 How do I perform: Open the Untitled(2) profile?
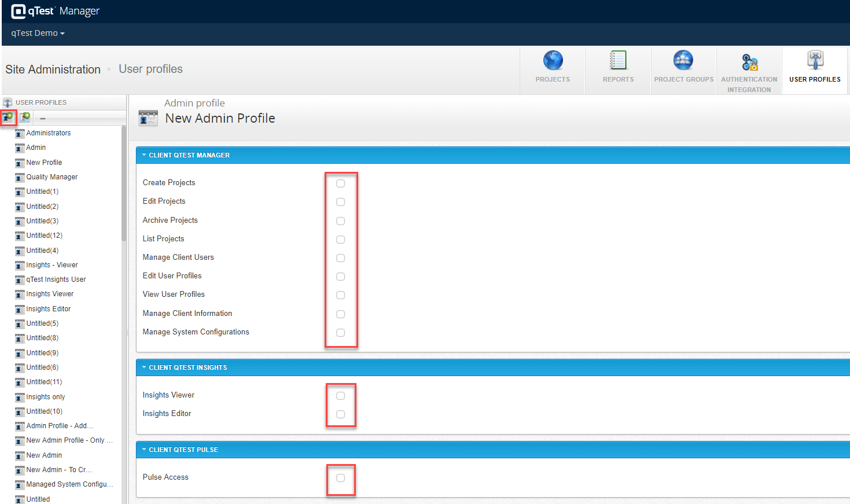(x=42, y=207)
